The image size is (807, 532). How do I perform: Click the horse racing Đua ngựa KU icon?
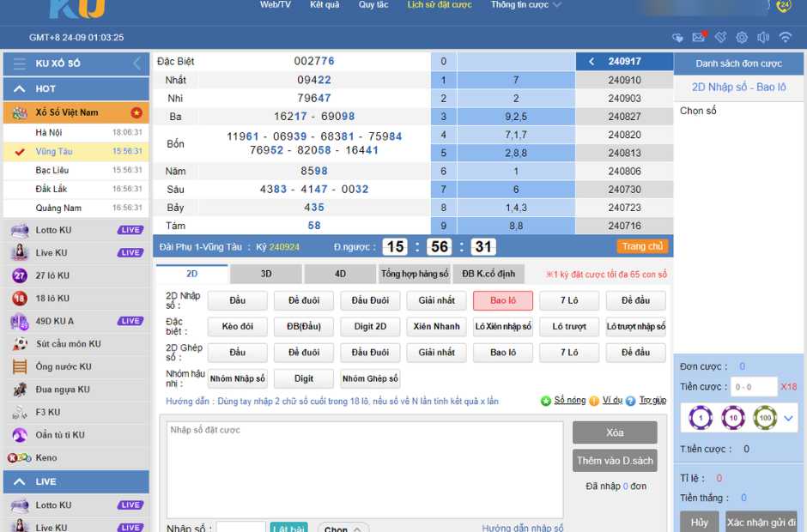pyautogui.click(x=20, y=390)
